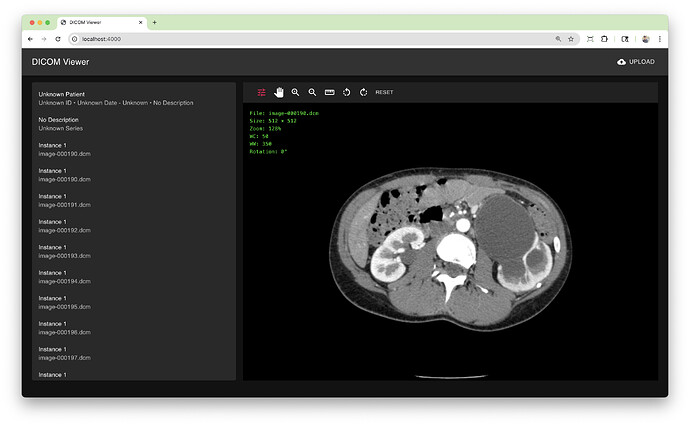The image size is (690, 426).
Task: Click the 'Unknown Series' subtitle text
Action: pyautogui.click(x=61, y=129)
